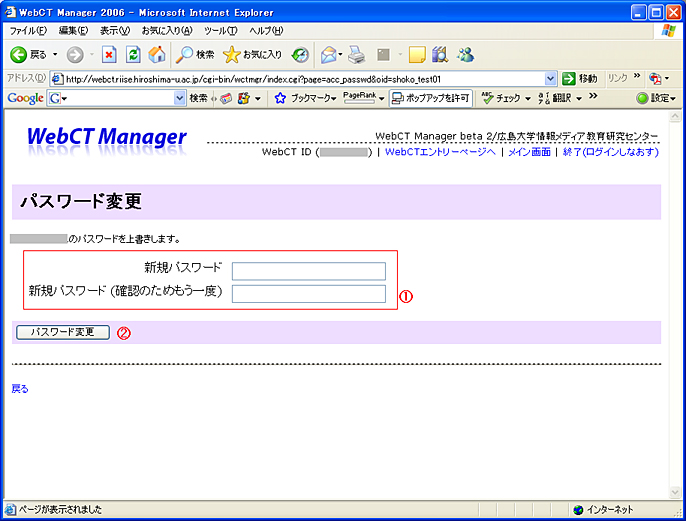Open the Edit (編集) menu
The height and width of the screenshot is (521, 686).
[x=74, y=31]
